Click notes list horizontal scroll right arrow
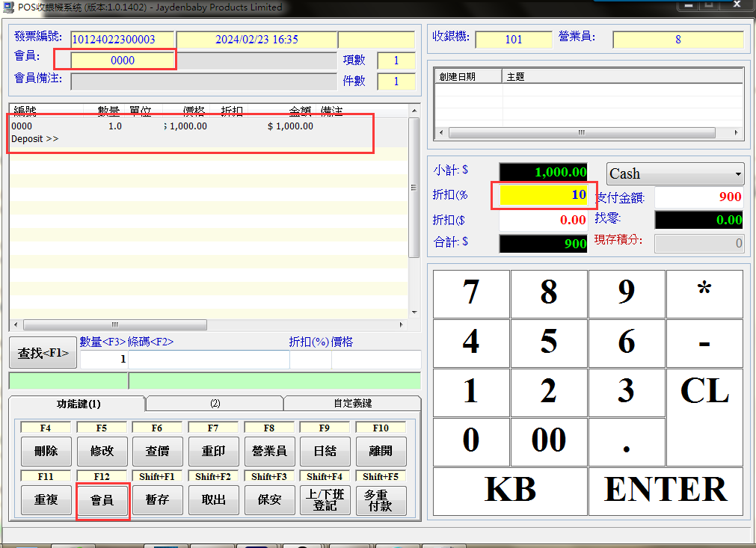 tap(737, 132)
